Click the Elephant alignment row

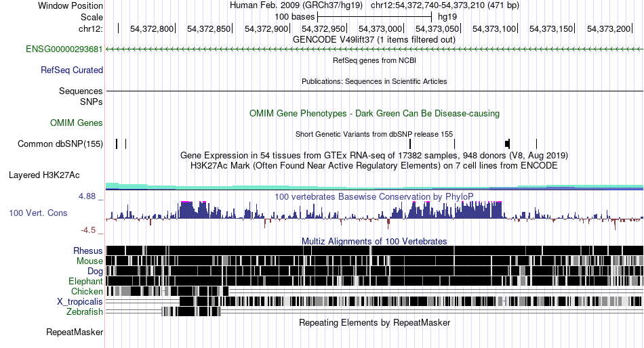pos(374,281)
